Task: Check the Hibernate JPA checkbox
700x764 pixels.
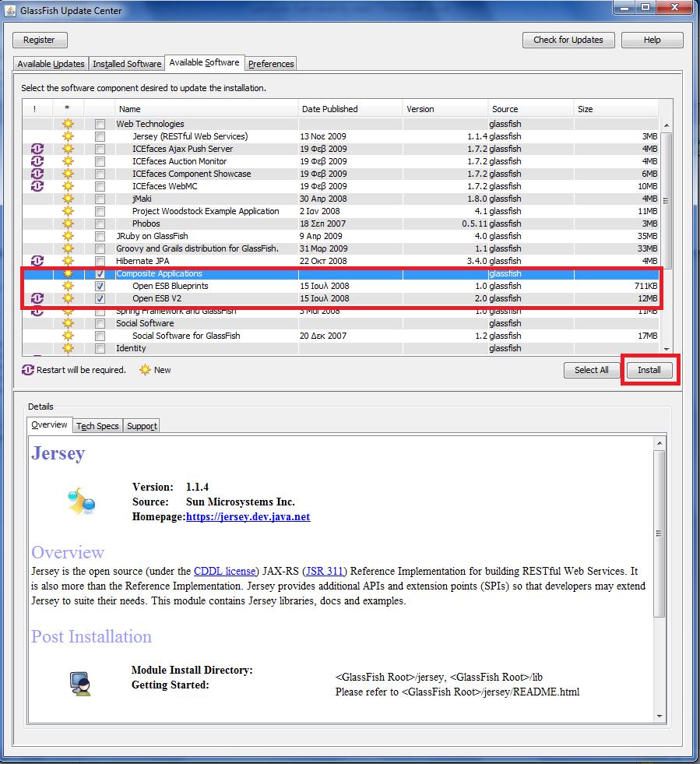Action: 100,261
